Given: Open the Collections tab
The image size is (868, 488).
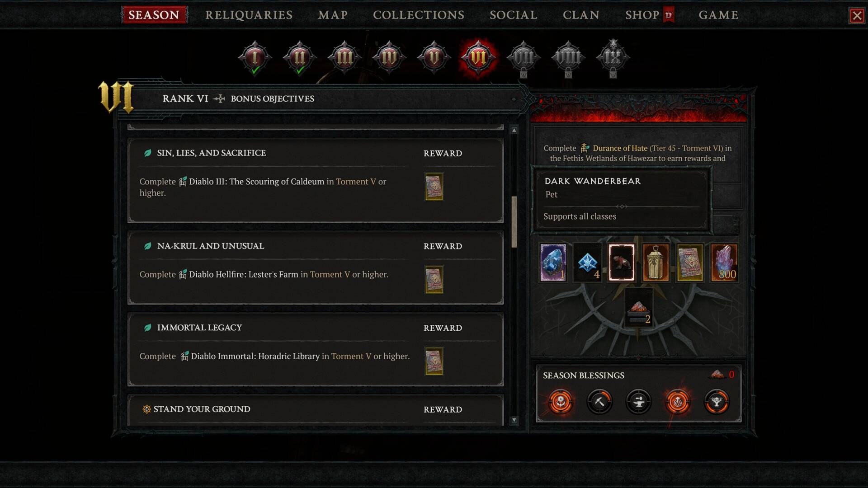Looking at the screenshot, I should coord(419,15).
